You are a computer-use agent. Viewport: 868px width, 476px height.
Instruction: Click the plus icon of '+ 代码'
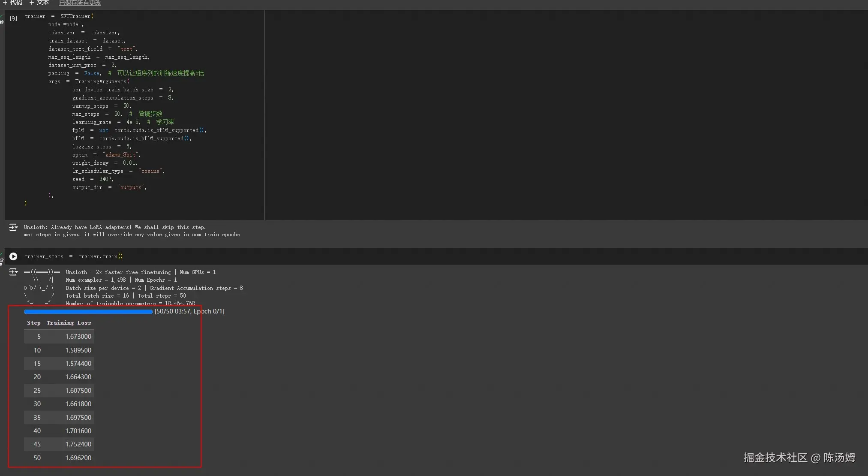(5, 3)
